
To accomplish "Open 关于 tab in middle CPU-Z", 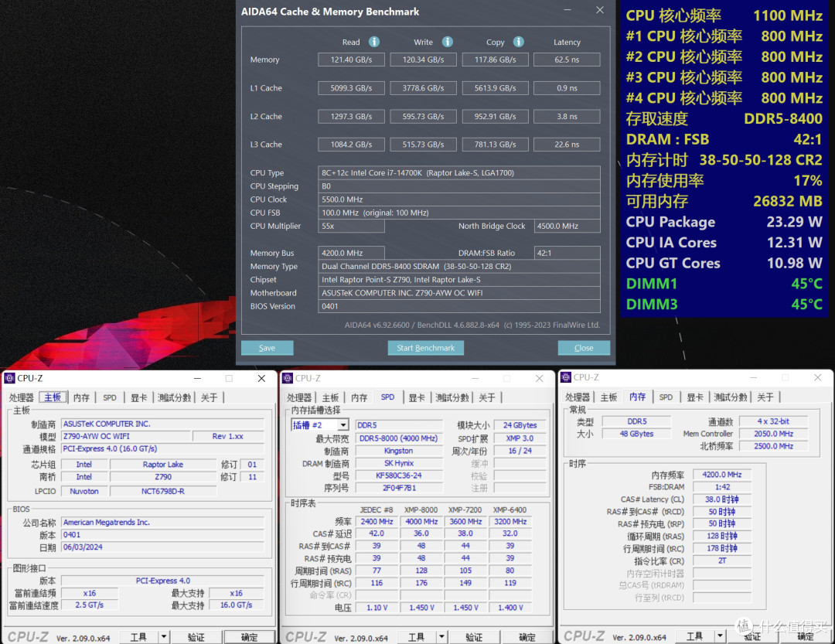I will pyautogui.click(x=487, y=397).
